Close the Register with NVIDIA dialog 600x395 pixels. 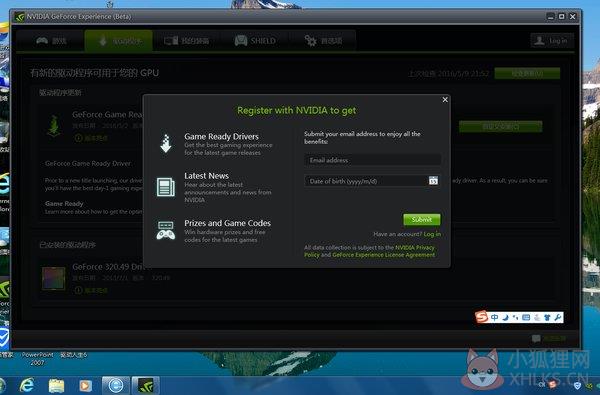[x=445, y=100]
